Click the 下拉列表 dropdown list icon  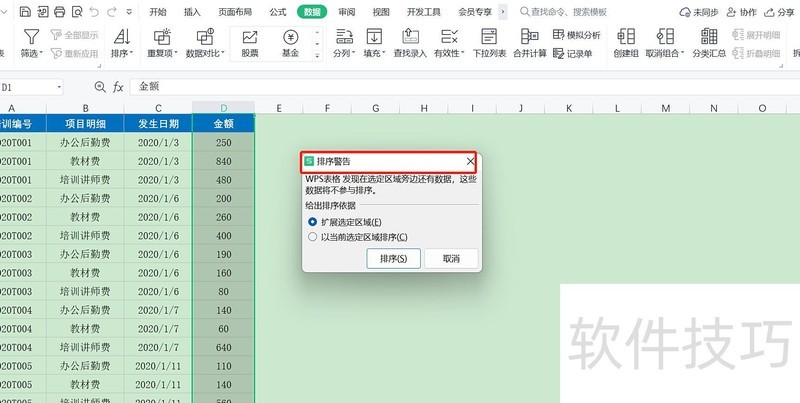[489, 37]
